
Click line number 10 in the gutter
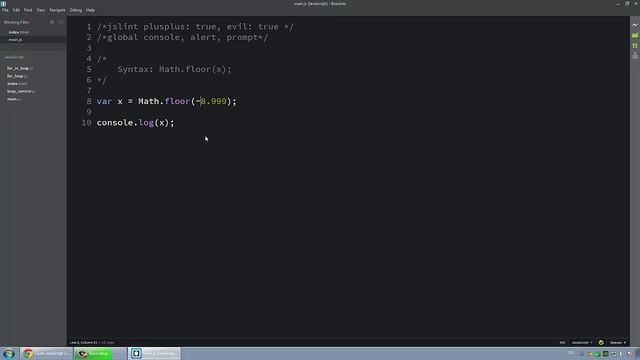click(x=86, y=122)
